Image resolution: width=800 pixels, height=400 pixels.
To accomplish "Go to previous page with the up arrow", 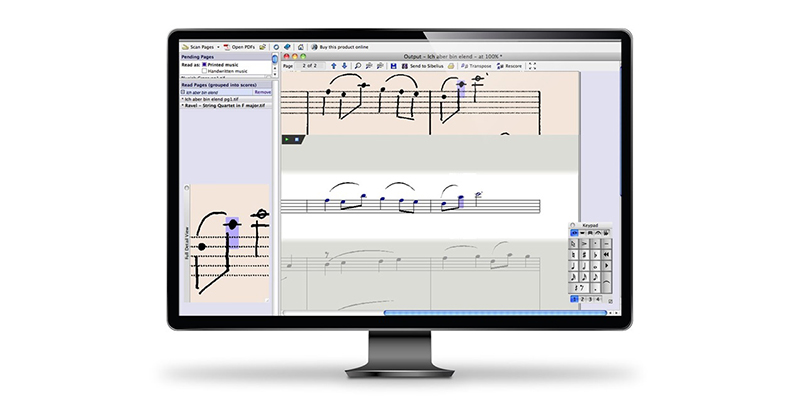I will pyautogui.click(x=334, y=66).
